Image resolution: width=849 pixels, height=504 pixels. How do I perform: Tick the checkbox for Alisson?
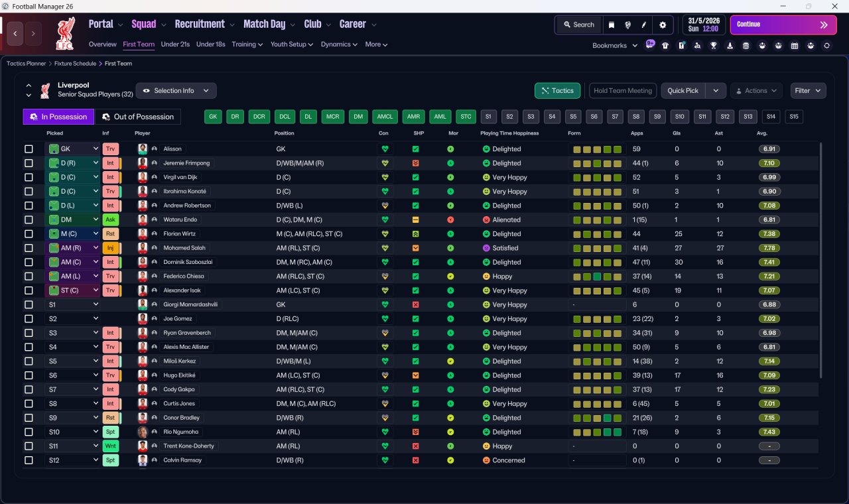[x=29, y=149]
